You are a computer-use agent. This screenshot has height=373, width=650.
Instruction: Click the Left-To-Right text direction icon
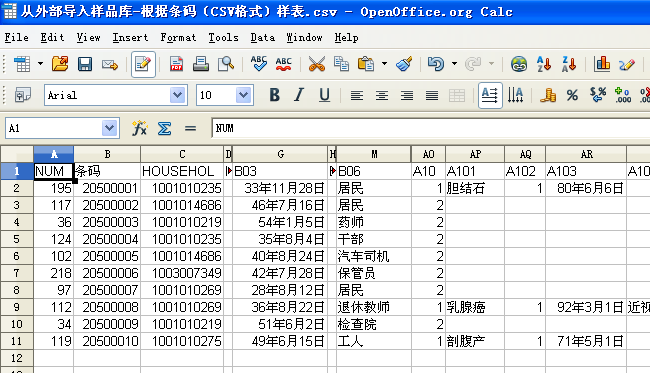tap(490, 95)
